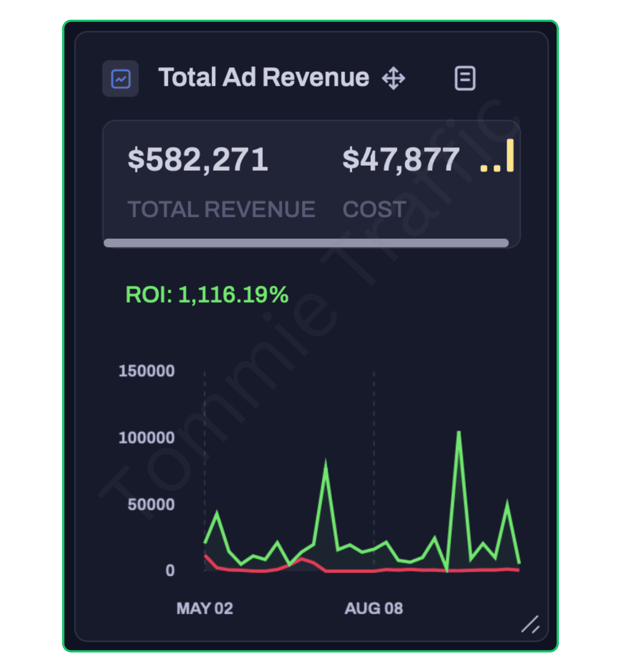Click the 0 y-axis label
Screen dimensions: 621x672
(170, 571)
